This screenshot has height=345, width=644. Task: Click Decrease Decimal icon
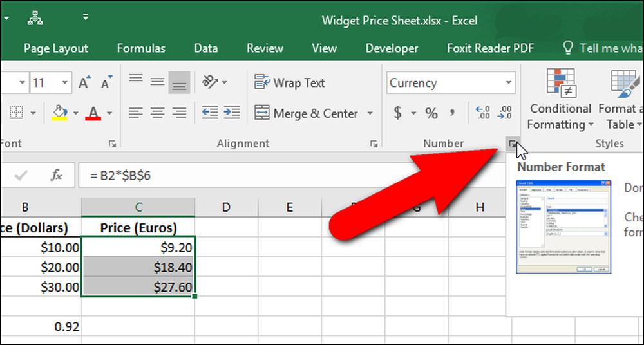[504, 112]
